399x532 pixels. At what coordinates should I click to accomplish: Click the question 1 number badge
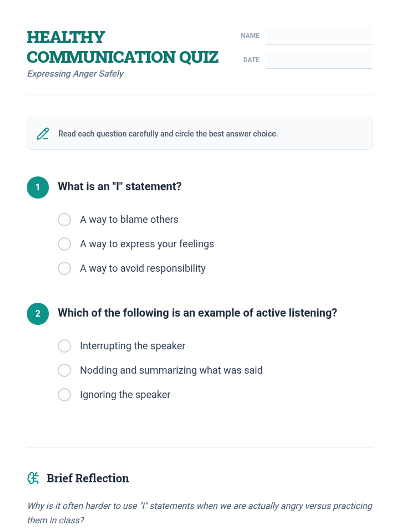38,187
